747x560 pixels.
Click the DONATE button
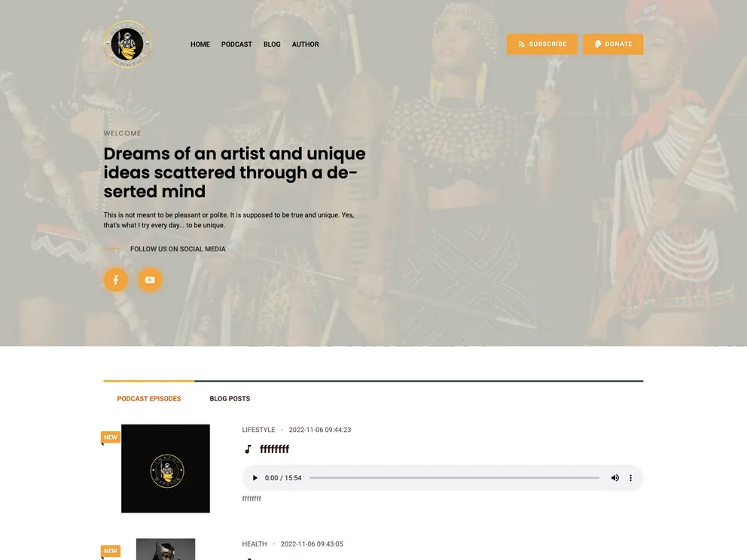613,44
